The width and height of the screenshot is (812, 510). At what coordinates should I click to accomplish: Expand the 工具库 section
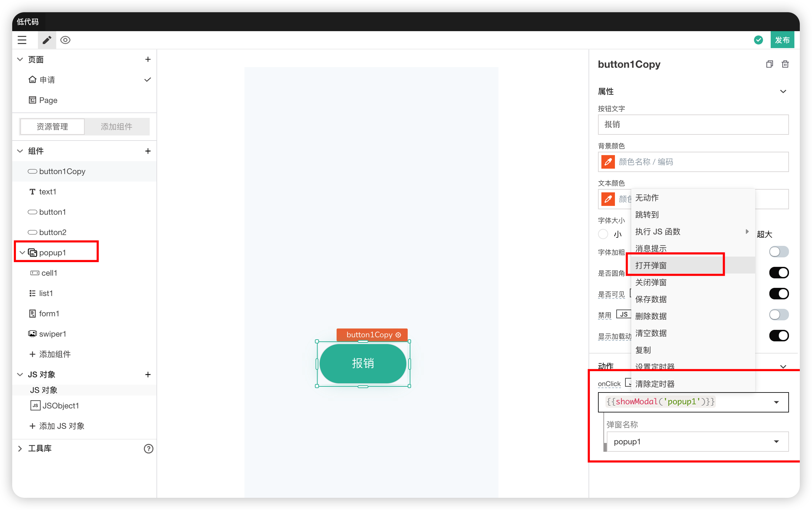click(x=20, y=449)
